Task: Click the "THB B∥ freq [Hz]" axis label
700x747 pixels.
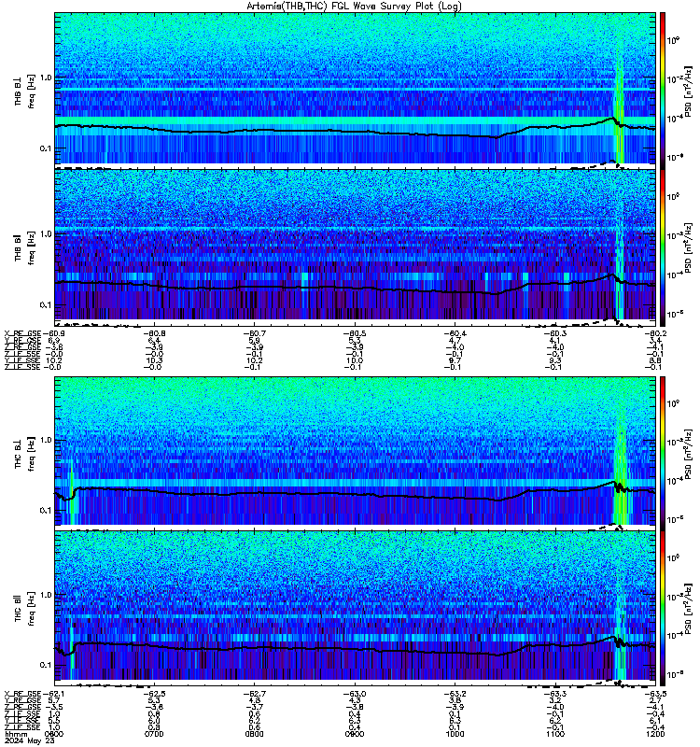Action: click(x=24, y=247)
